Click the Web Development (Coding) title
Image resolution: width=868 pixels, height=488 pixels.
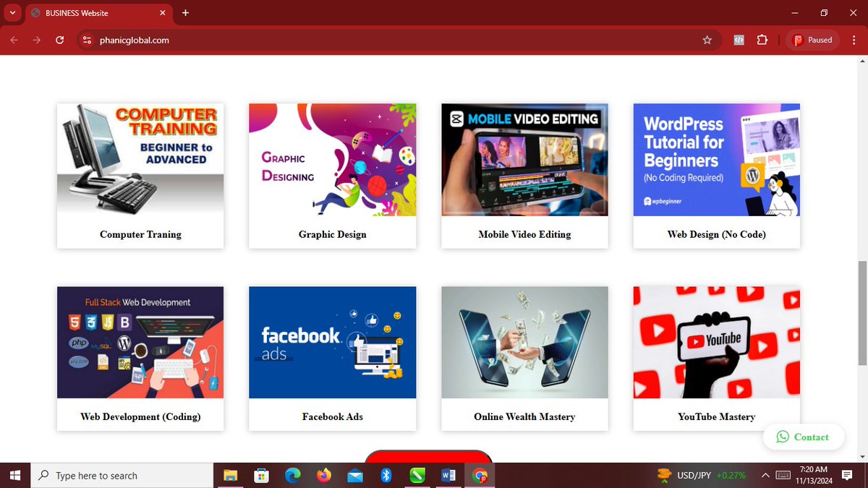(140, 416)
